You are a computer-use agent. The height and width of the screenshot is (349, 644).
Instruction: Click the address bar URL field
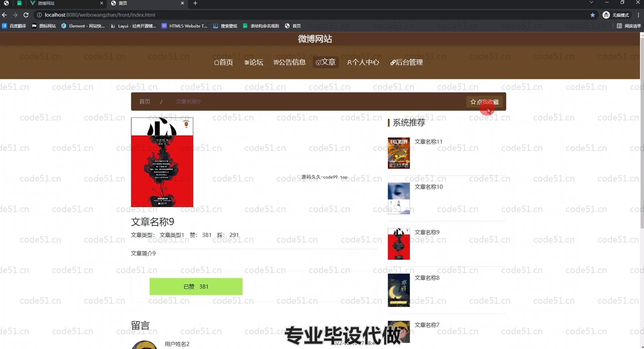[x=310, y=15]
